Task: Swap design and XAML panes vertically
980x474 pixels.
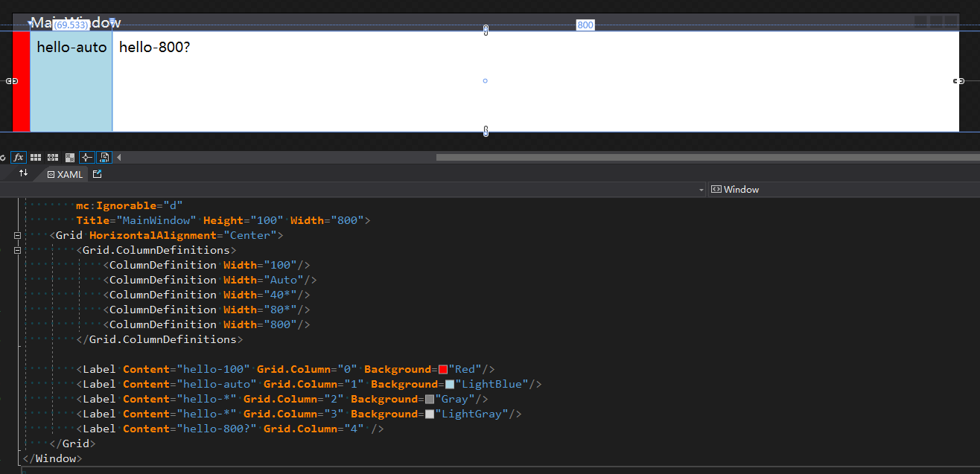Action: point(22,173)
